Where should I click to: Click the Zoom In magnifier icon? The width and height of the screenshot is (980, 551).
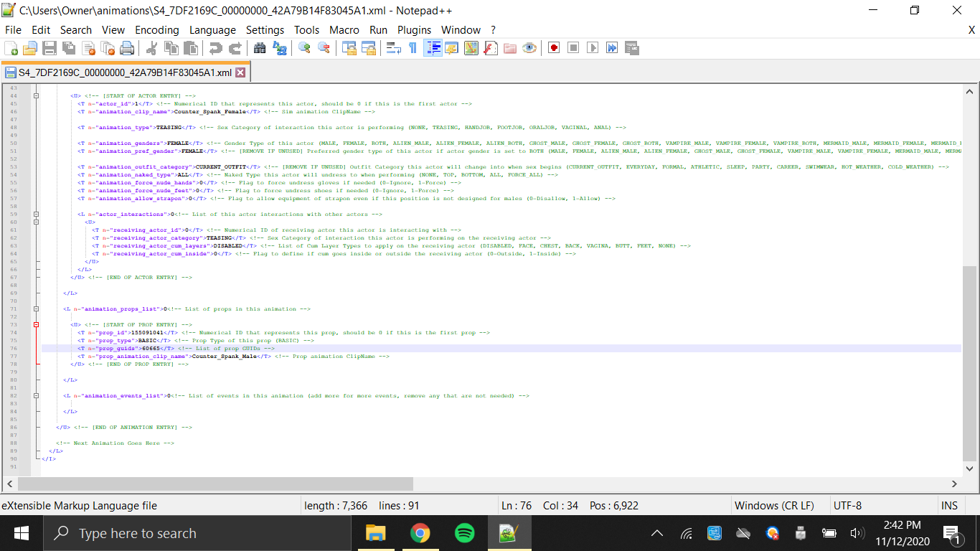[304, 48]
